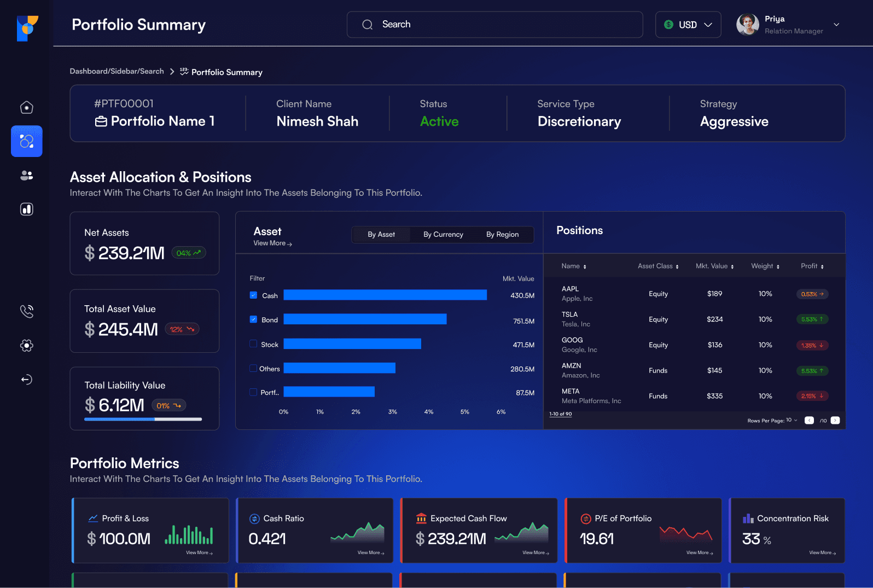Open the clients people icon
873x588 pixels.
(x=26, y=175)
